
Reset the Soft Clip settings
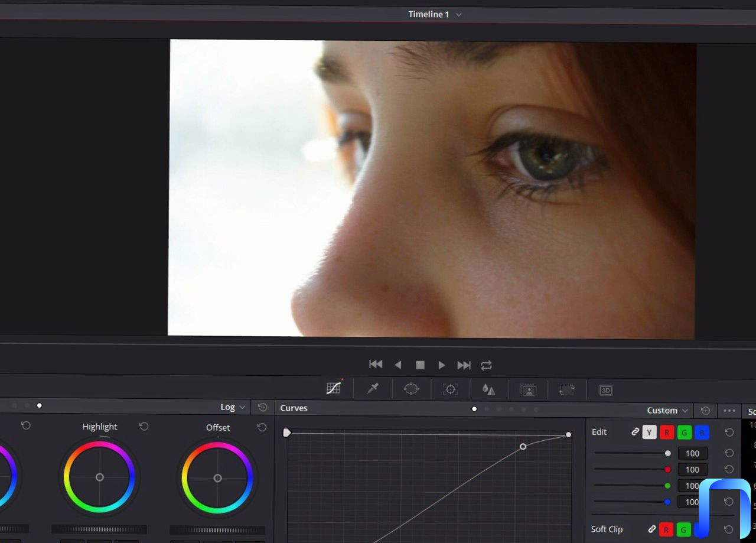tap(729, 529)
